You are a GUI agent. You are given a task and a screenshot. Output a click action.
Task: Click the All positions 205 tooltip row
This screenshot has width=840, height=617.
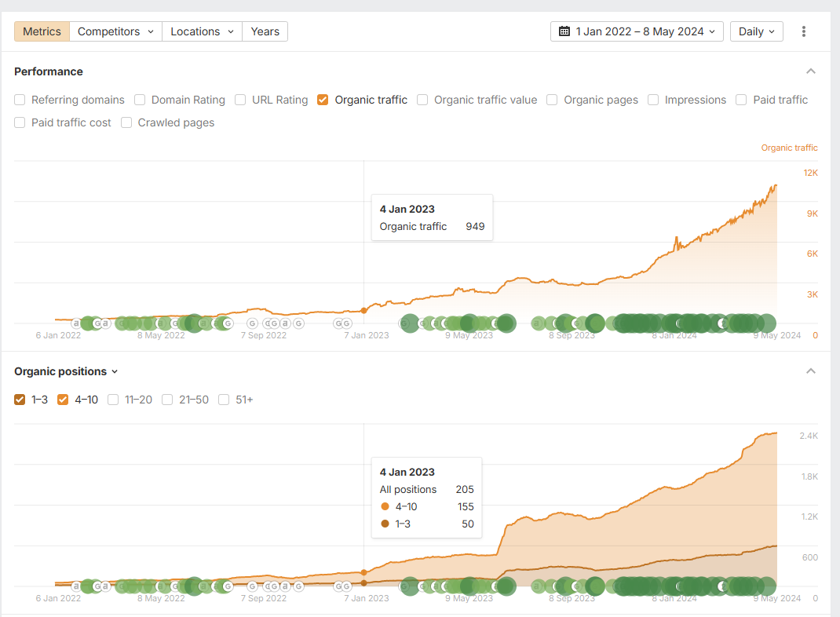(427, 490)
